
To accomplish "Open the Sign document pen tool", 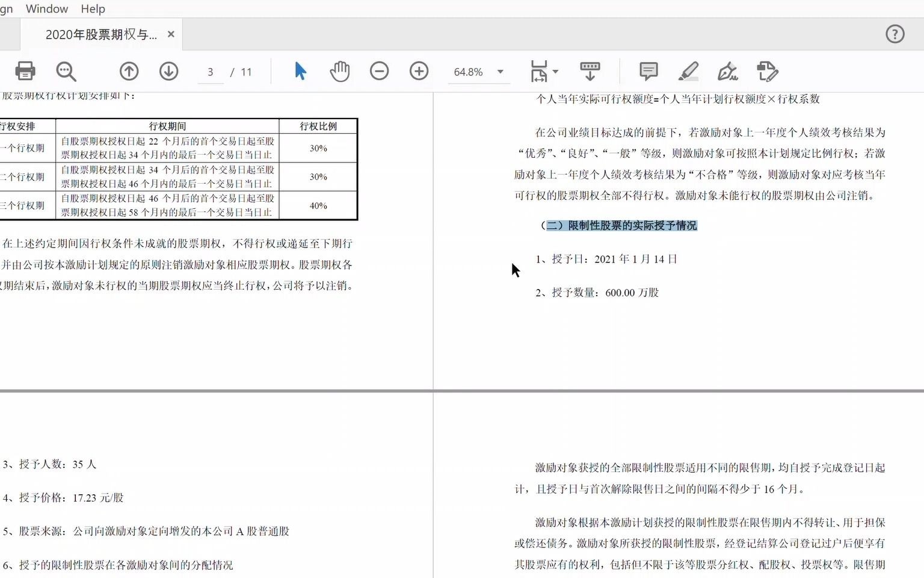I will click(728, 71).
